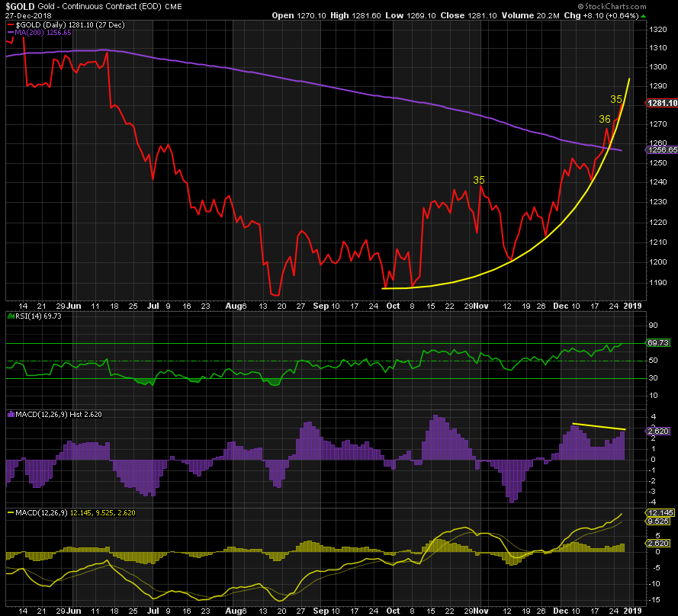Click the green 69.73 RSI value tag
The width and height of the screenshot is (678, 616).
[x=657, y=344]
